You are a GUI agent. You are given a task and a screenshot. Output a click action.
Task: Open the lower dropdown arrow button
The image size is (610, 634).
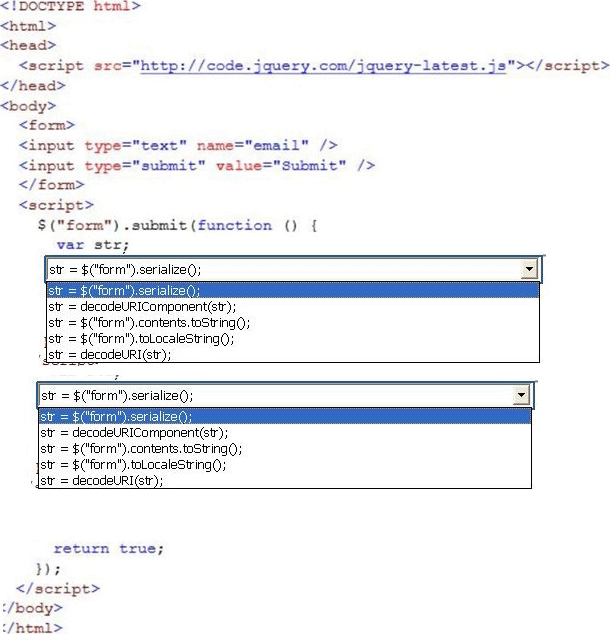(520, 396)
